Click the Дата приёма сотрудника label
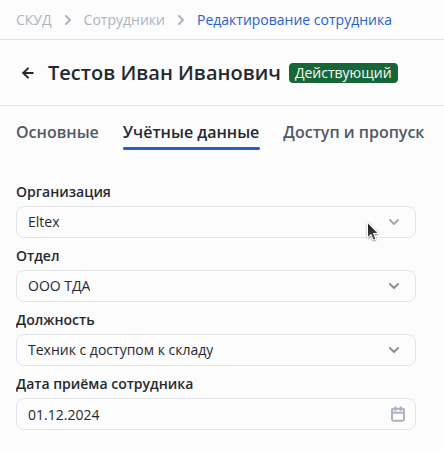Viewport: 444px width, 451px height. pos(105,384)
